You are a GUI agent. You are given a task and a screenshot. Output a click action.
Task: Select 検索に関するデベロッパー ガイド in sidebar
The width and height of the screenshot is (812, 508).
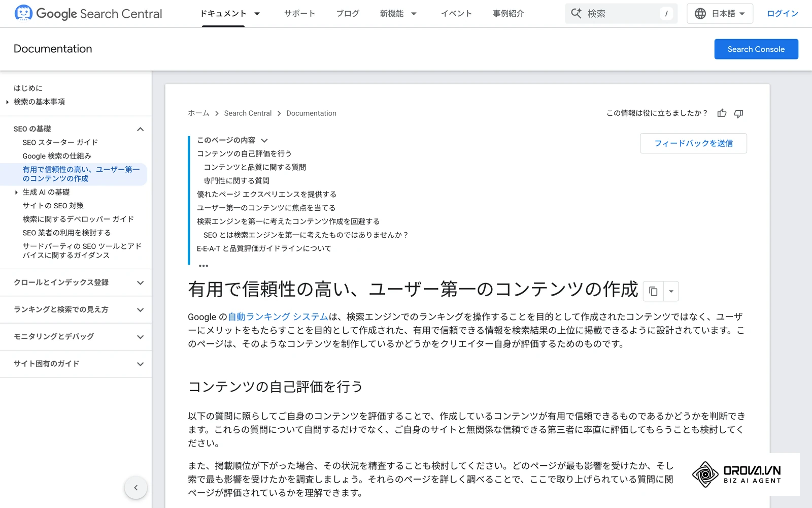[78, 219]
